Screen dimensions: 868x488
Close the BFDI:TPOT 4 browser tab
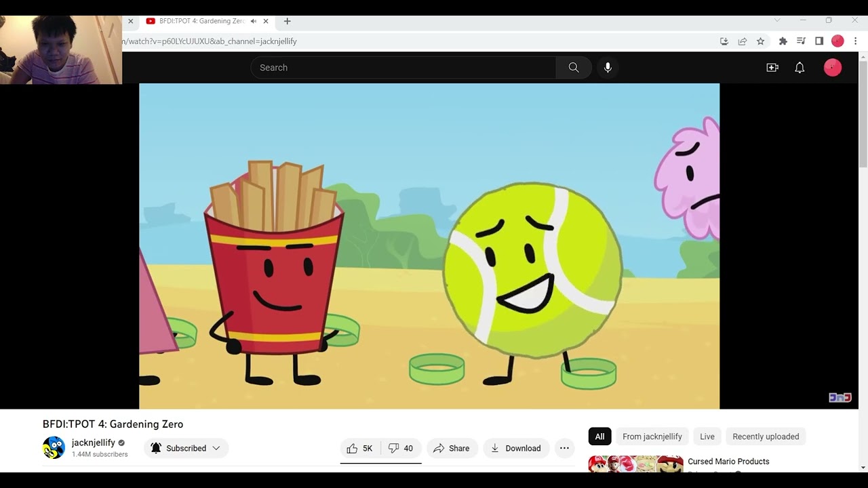point(266,21)
